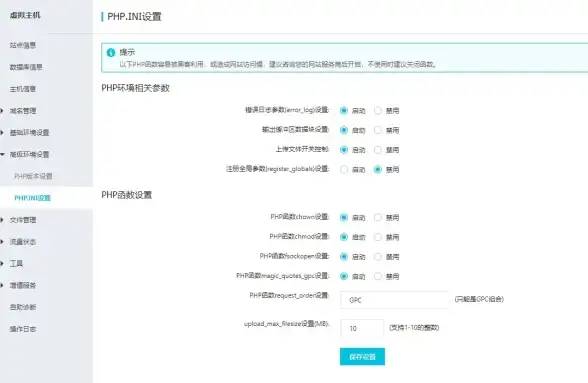Disable the PHP chown function
This screenshot has width=588, height=383.
point(378,218)
